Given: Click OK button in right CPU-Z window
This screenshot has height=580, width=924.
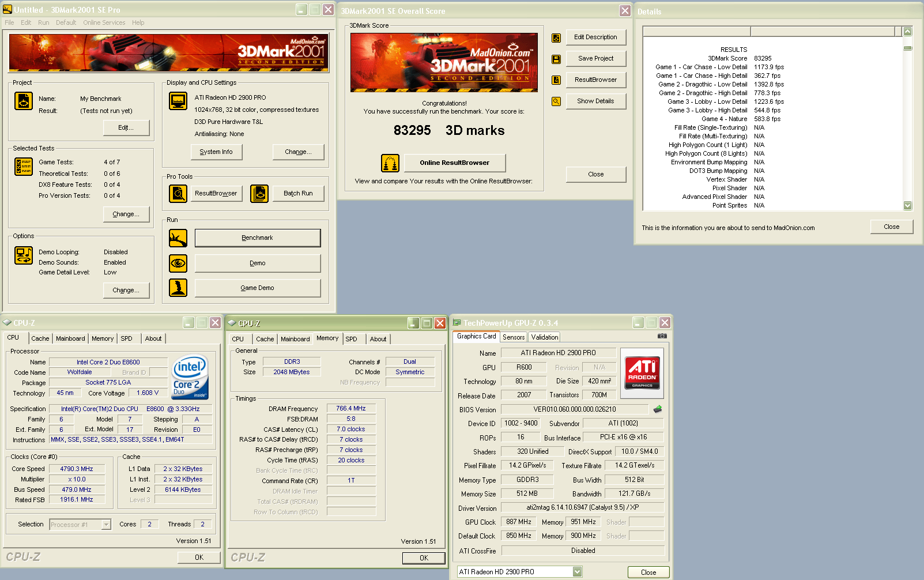Looking at the screenshot, I should click(x=424, y=558).
